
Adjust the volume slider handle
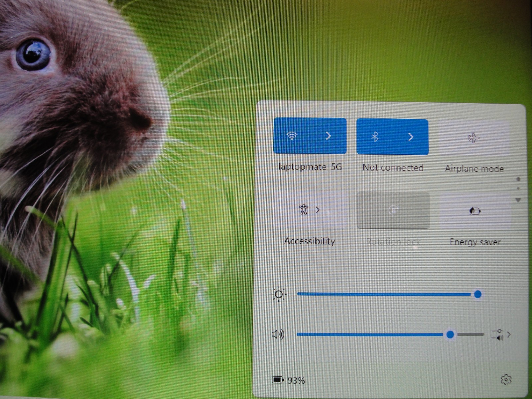(x=450, y=334)
